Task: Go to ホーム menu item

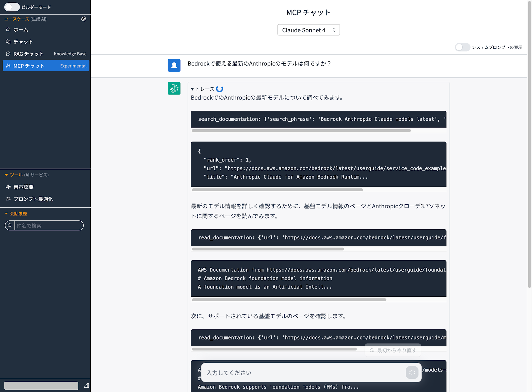Action: tap(46, 30)
